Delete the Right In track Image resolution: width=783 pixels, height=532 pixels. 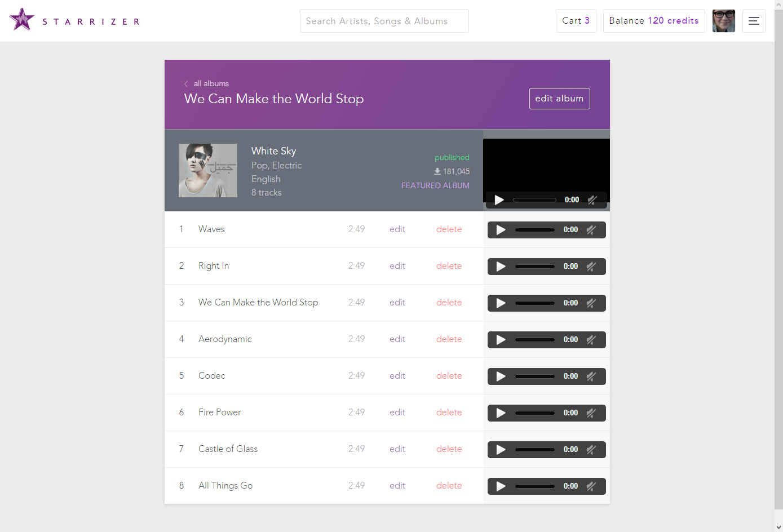[449, 266]
